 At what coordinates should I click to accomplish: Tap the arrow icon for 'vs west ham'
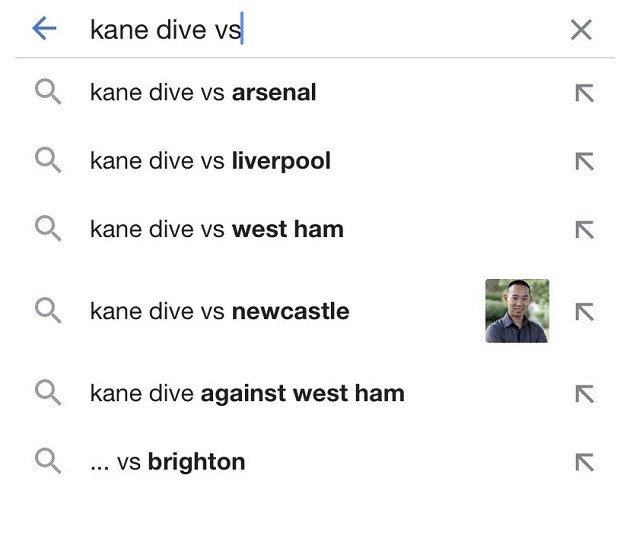tap(584, 230)
